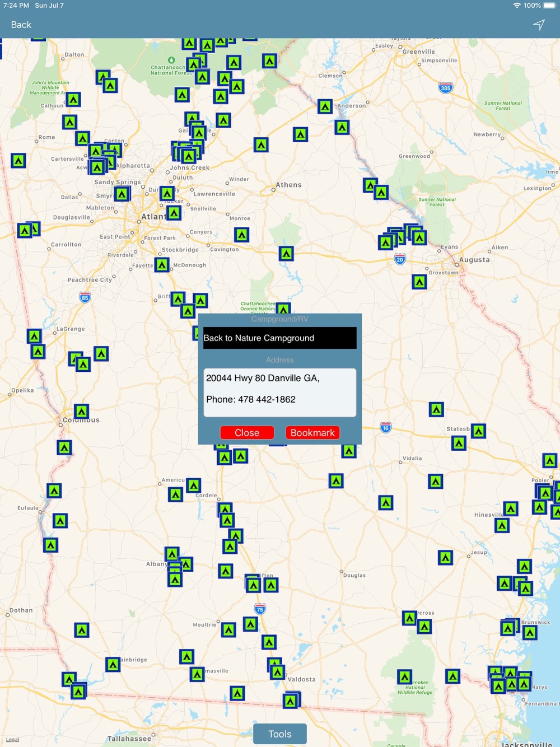Screen dimensions: 560x747
Task: Open the Legal link
Action: pos(12,740)
